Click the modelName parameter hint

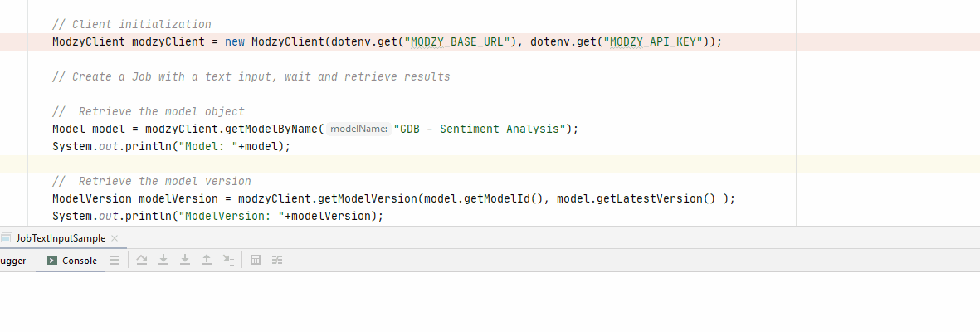coord(358,129)
